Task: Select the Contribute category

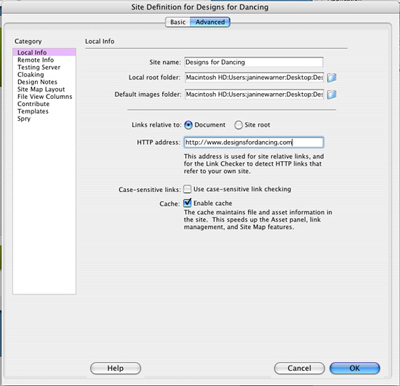Action: pos(44,104)
